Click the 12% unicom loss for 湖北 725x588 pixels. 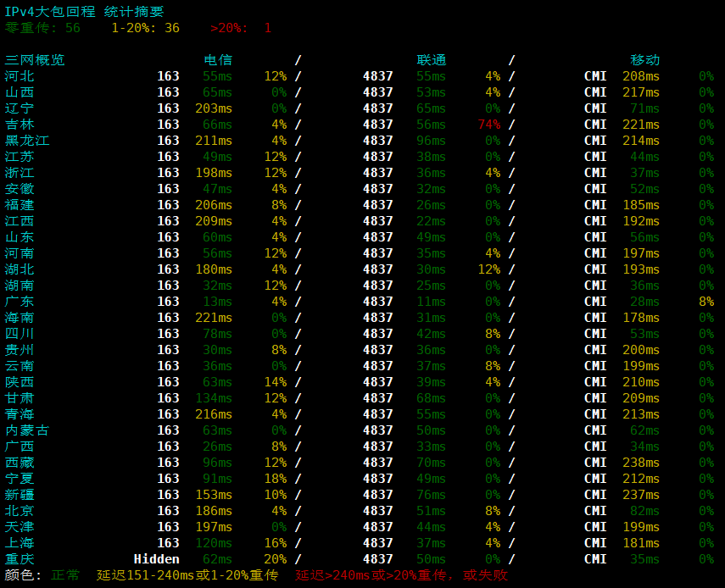pyautogui.click(x=489, y=269)
